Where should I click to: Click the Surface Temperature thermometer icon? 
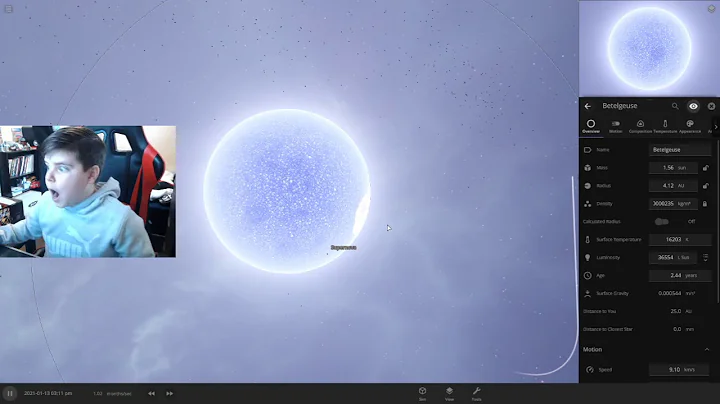coord(587,240)
